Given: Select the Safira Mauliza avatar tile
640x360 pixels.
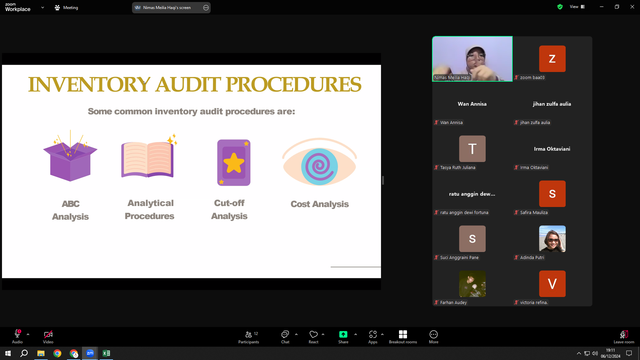Looking at the screenshot, I should click(552, 194).
